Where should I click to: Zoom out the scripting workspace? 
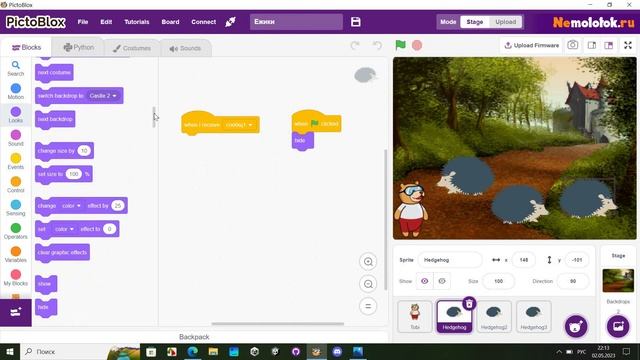(368, 284)
